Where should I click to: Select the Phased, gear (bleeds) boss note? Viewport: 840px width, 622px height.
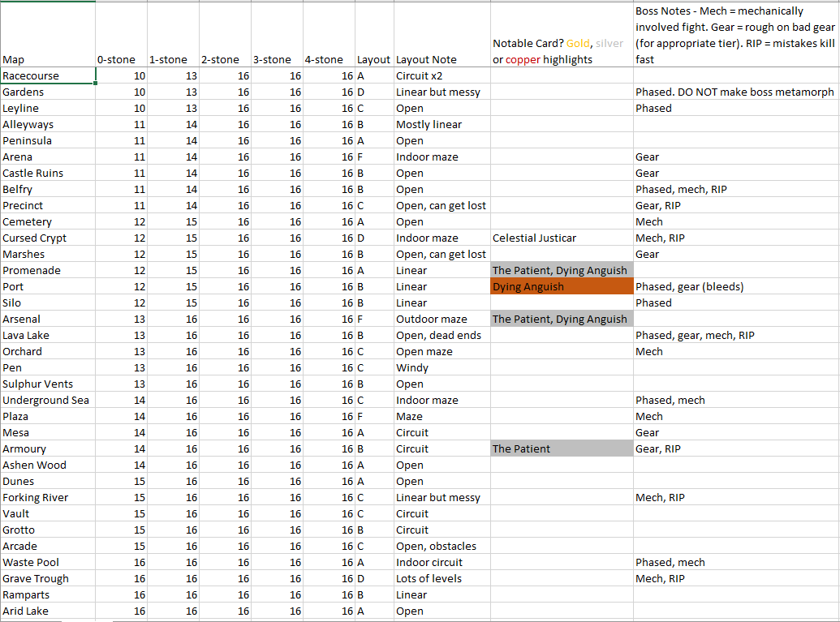click(x=736, y=286)
